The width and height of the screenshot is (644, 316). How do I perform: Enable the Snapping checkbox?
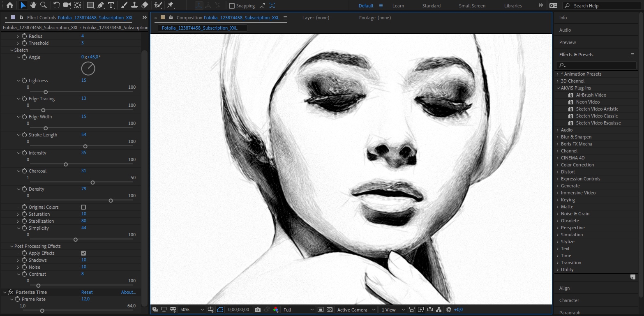[232, 6]
